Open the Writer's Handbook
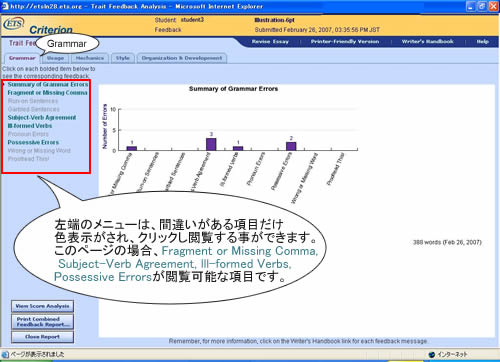Image resolution: width=500 pixels, height=362 pixels. [x=427, y=42]
